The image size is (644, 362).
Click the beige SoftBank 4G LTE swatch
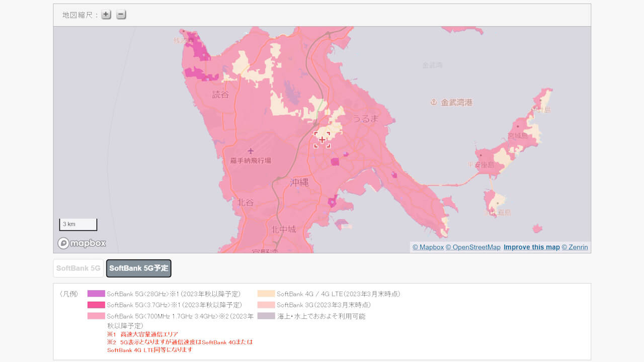[266, 294]
